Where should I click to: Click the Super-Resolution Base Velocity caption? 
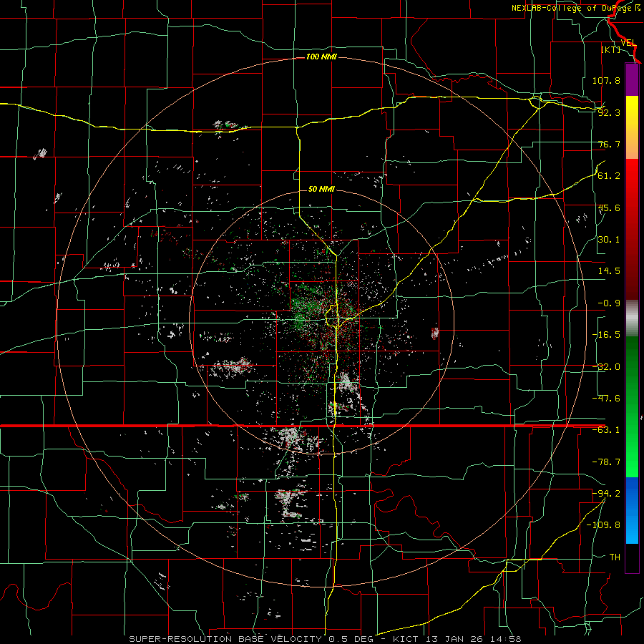click(326, 639)
